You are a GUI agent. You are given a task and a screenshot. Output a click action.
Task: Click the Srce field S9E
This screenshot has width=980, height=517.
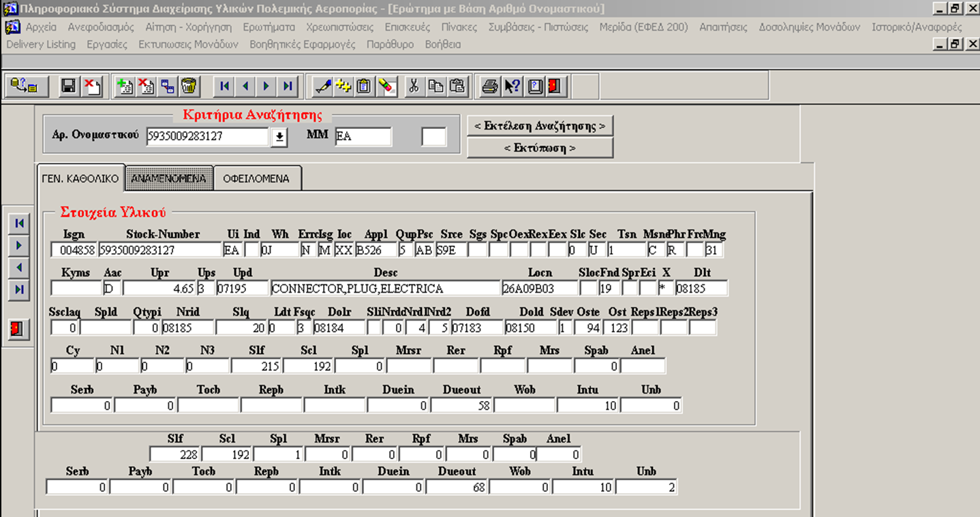pyautogui.click(x=451, y=250)
